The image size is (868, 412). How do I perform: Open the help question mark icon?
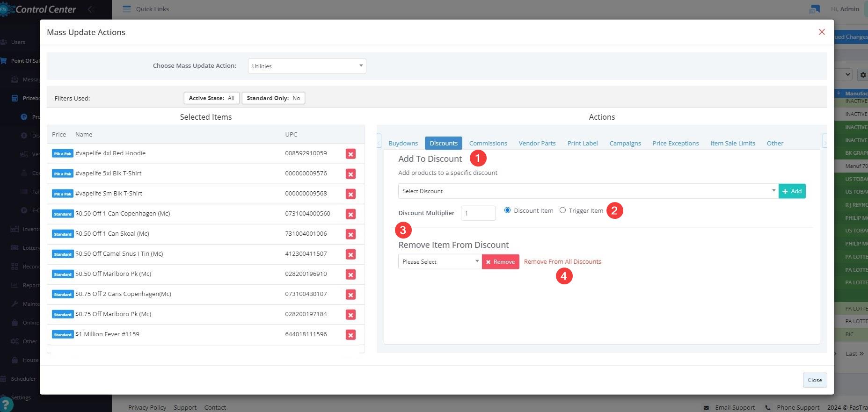coord(5,405)
